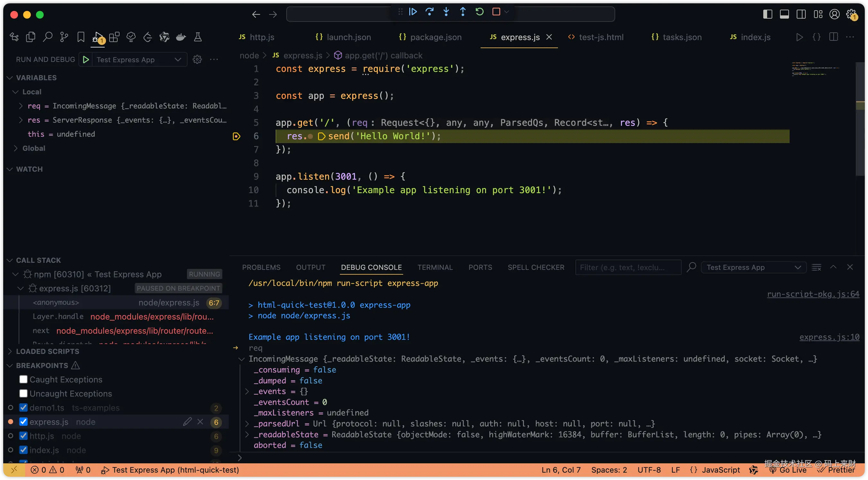Uncheck the express.js breakpoint checkbox
The width and height of the screenshot is (868, 480).
(23, 422)
